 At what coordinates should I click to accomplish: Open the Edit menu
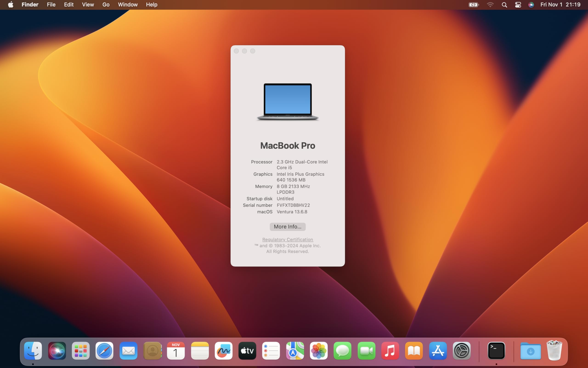69,5
